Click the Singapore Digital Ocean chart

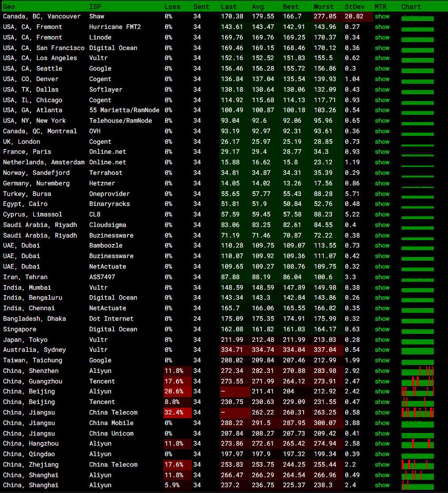[417, 330]
